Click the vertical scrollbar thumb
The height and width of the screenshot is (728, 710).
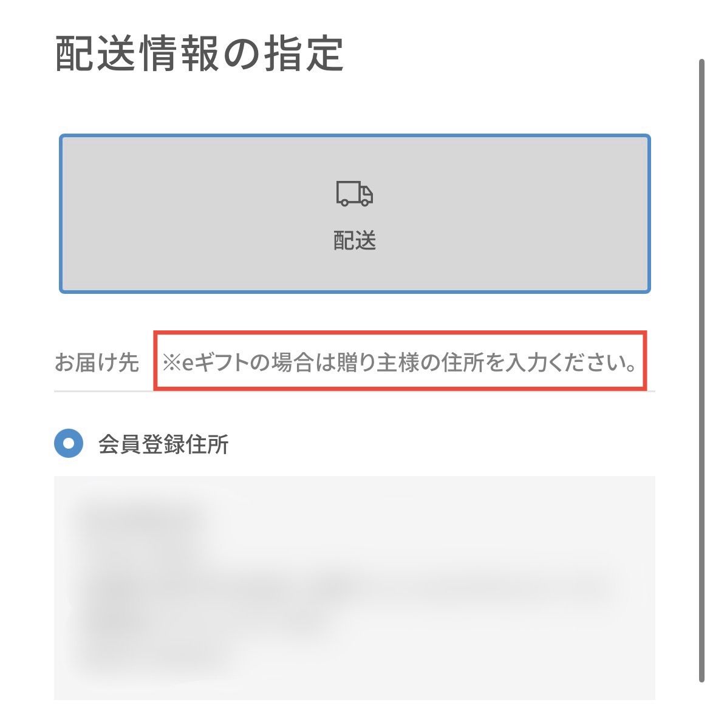pos(702,370)
